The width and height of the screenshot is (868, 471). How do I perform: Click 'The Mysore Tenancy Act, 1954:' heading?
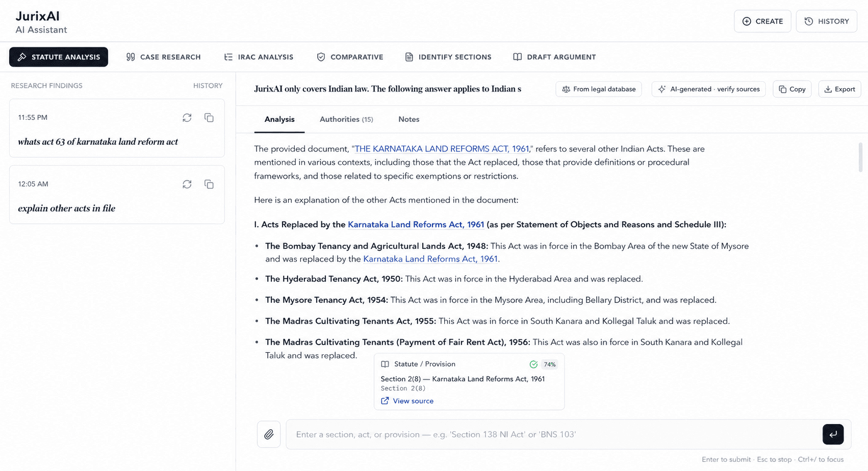326,300
